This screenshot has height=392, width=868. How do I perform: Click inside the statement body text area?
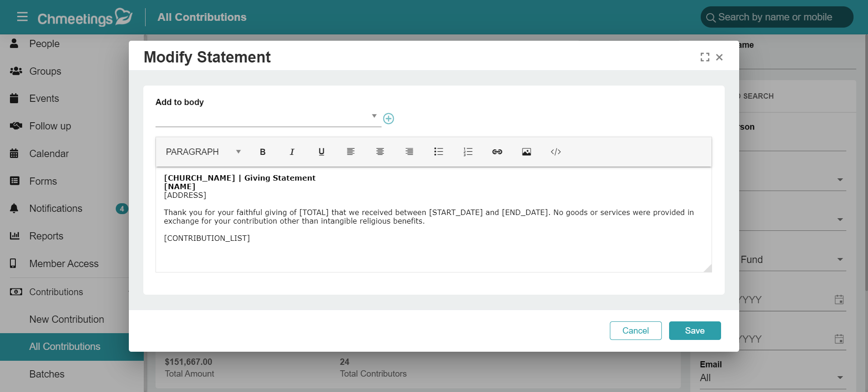[434, 220]
